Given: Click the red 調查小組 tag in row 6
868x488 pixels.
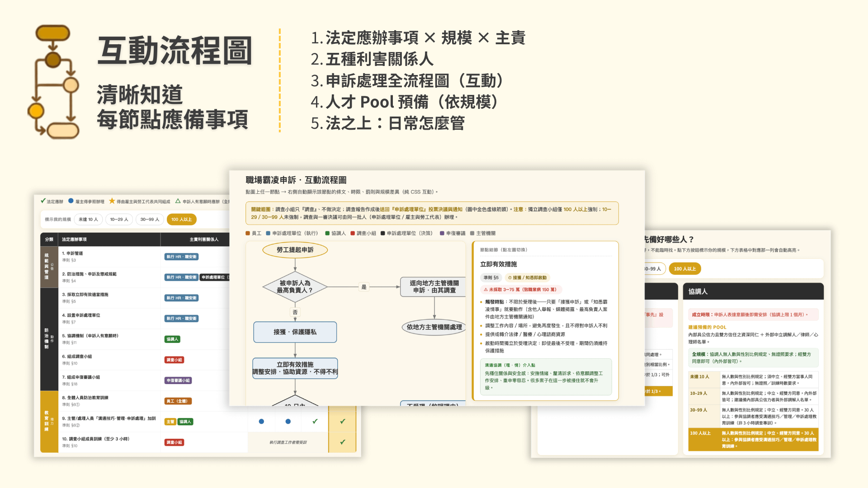Looking at the screenshot, I should (174, 360).
